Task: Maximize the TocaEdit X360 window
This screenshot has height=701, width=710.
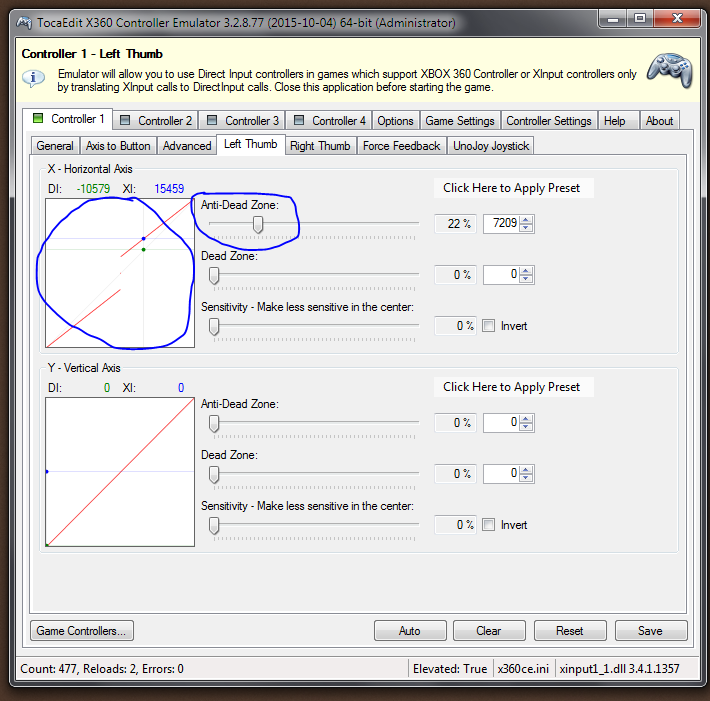Action: 640,19
